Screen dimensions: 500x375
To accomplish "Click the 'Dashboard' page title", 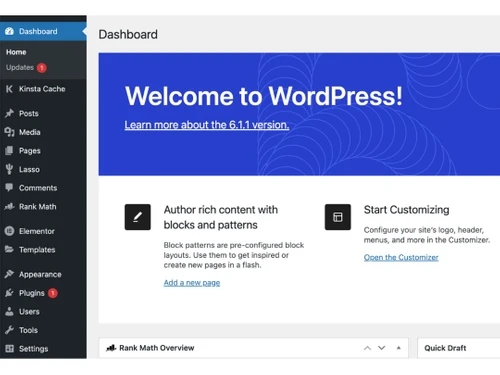I will click(x=128, y=34).
